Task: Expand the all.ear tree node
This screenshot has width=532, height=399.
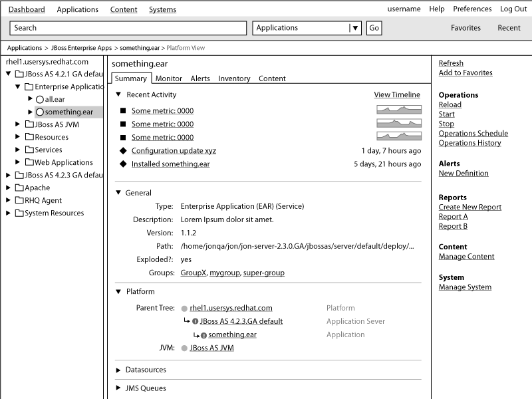Action: (x=30, y=98)
